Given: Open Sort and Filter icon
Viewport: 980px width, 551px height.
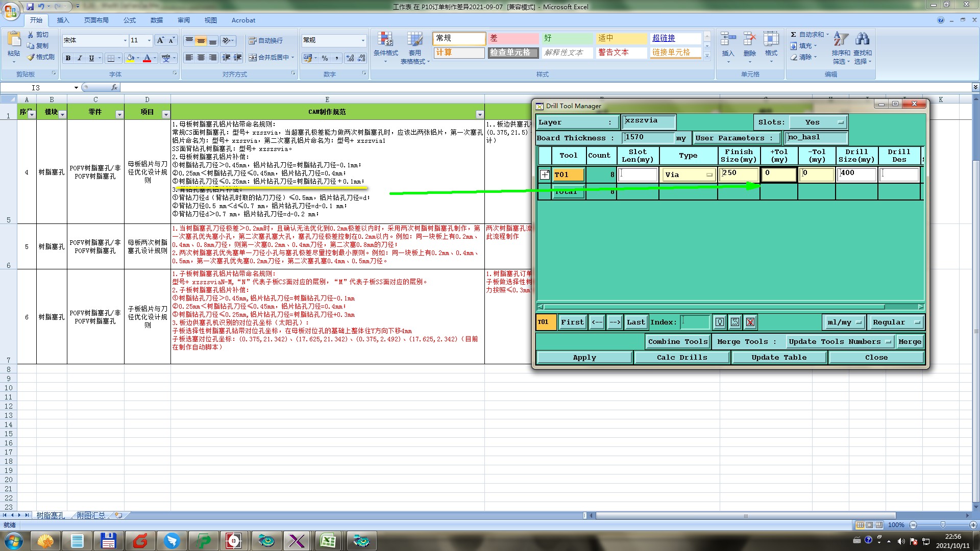Looking at the screenshot, I should point(840,39).
